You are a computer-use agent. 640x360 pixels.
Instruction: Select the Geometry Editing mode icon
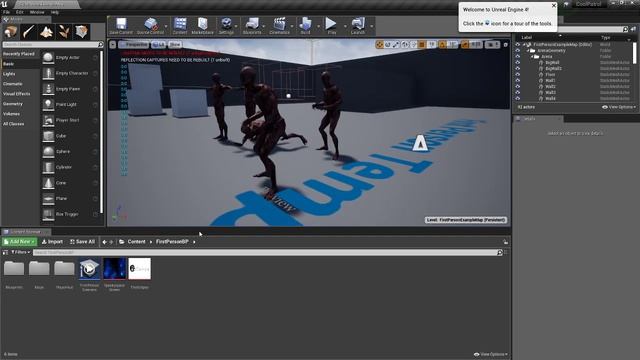[x=81, y=31]
